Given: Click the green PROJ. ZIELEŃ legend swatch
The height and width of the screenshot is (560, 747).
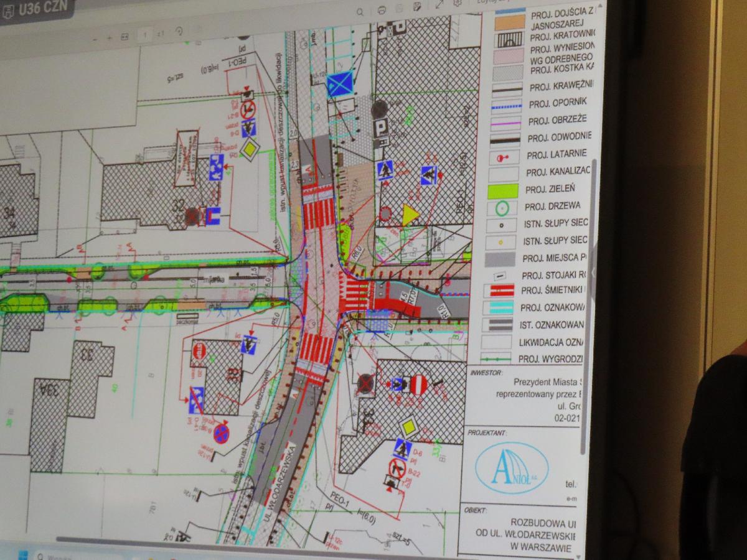Looking at the screenshot, I should click(501, 190).
